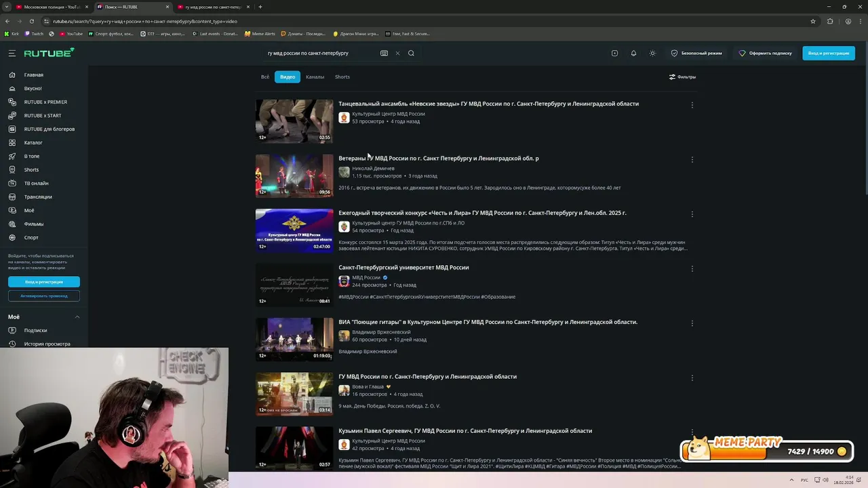The image size is (868, 488).
Task: Collapse the Моё sidebar section chevron
Action: pyautogui.click(x=77, y=317)
